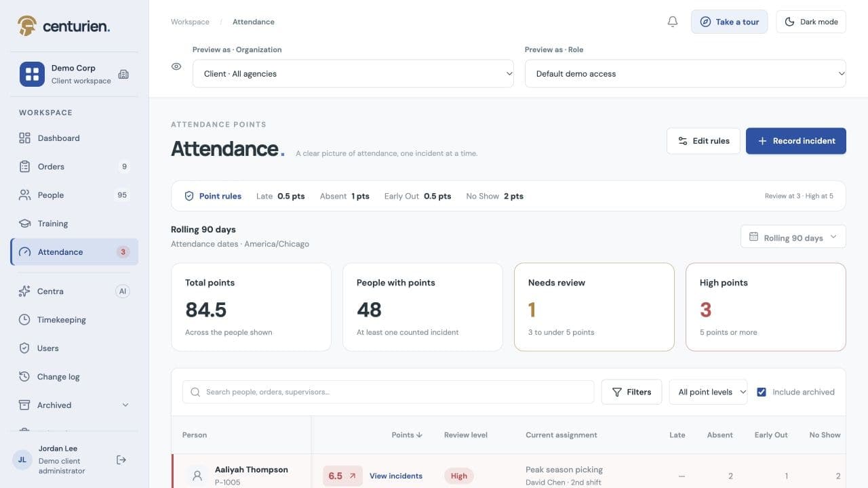Click the Take a tour button

pos(730,22)
